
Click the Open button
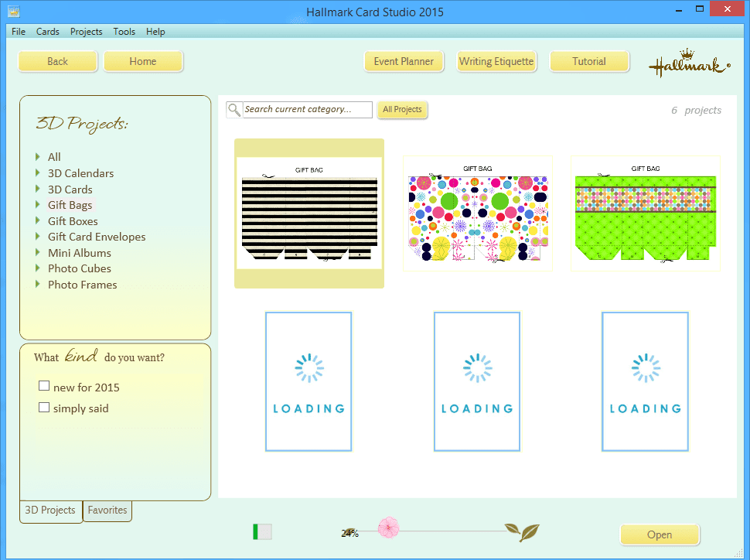[x=660, y=534]
